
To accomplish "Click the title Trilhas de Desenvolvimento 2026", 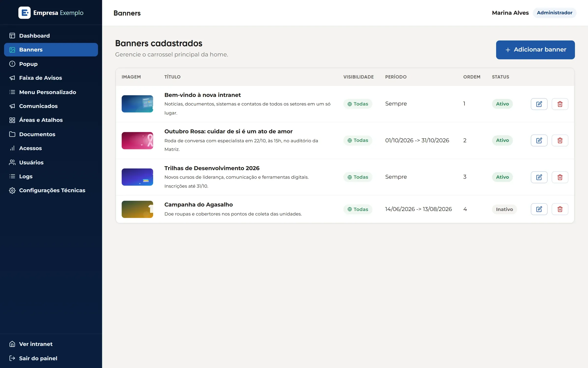I will 212,168.
